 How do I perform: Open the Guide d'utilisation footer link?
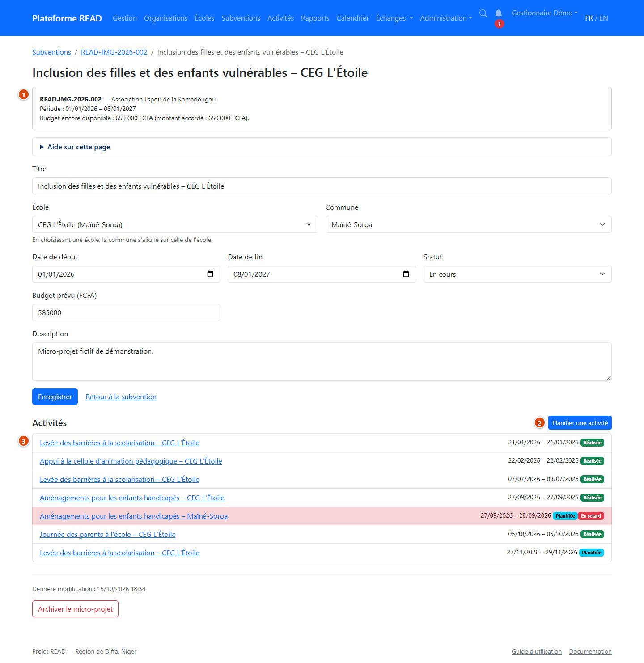click(x=537, y=652)
